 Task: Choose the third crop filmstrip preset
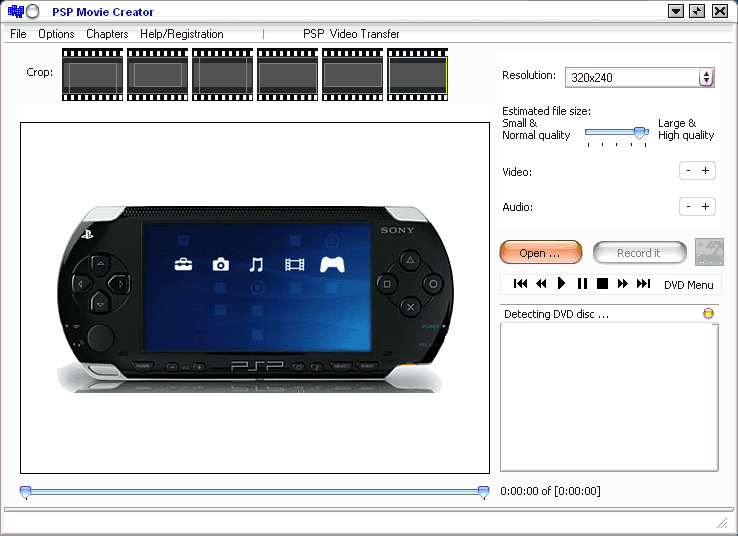coord(222,75)
